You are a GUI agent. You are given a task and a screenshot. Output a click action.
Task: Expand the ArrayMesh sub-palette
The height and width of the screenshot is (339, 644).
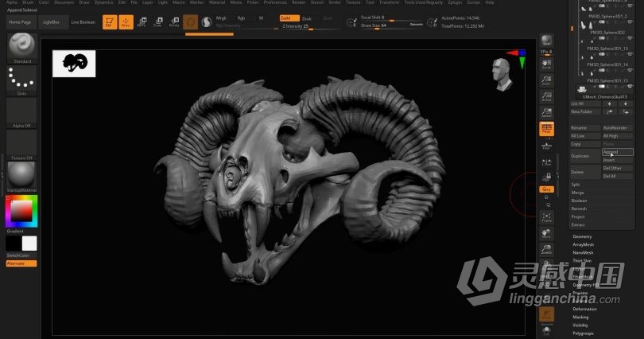(584, 244)
